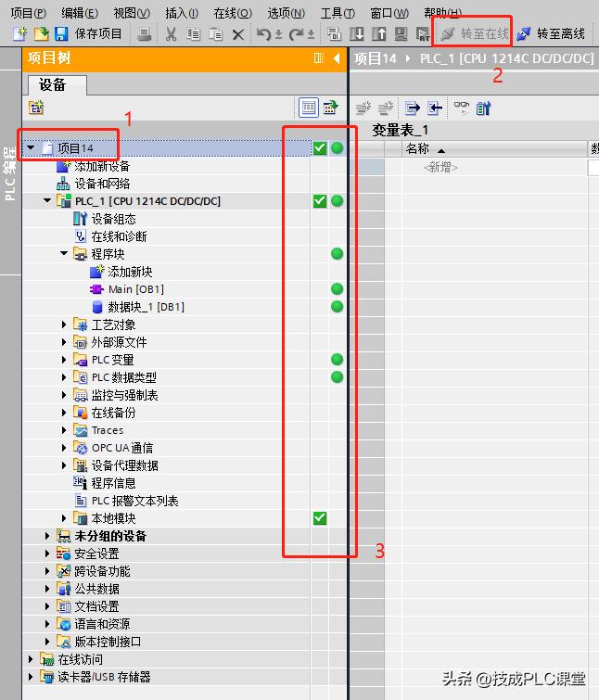Expand the 监控与强制表 folder
This screenshot has width=599, height=700.
(x=64, y=395)
